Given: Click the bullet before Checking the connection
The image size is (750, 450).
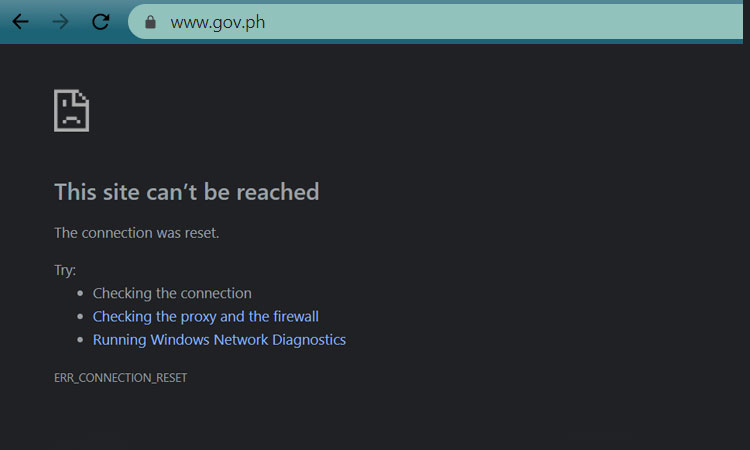Looking at the screenshot, I should click(81, 294).
